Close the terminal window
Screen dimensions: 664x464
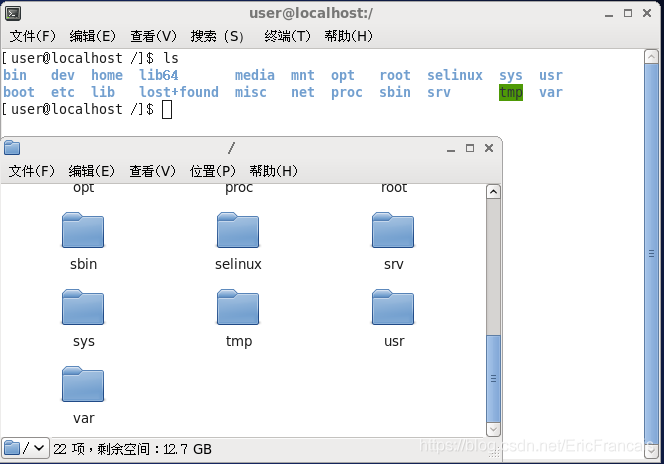(x=647, y=14)
